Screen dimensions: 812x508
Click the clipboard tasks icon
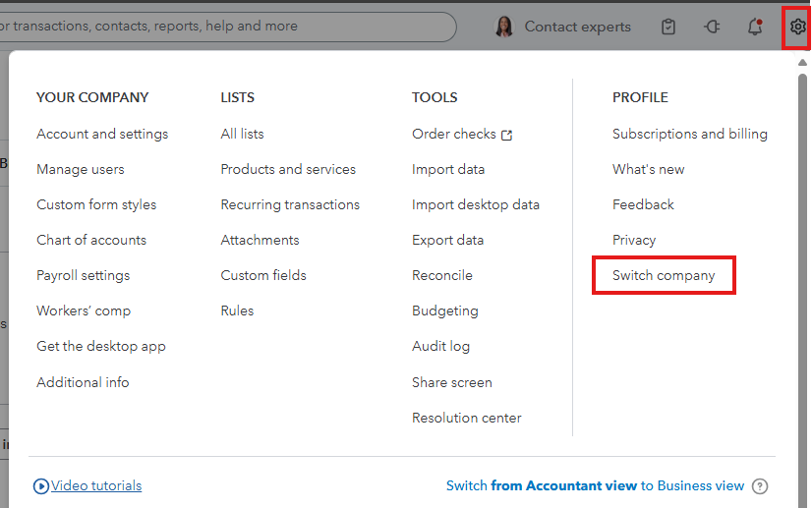[668, 27]
